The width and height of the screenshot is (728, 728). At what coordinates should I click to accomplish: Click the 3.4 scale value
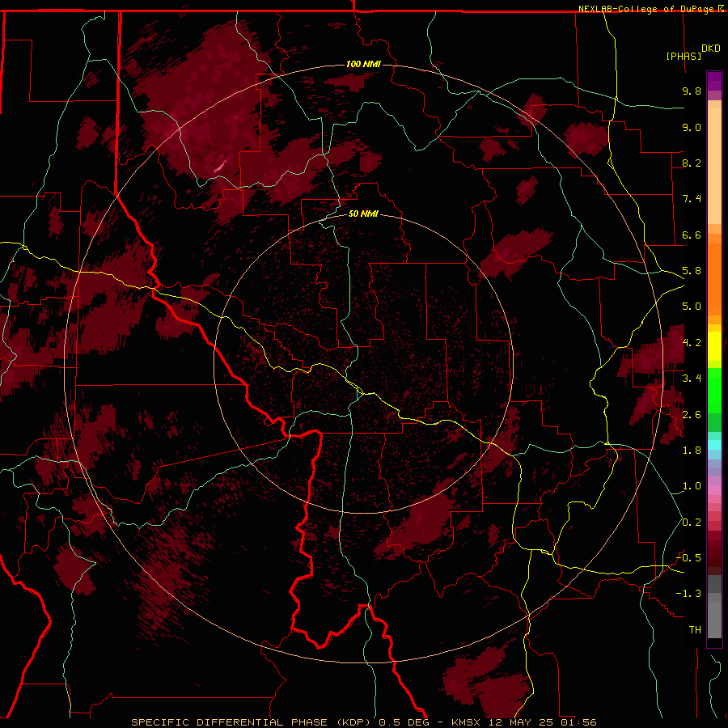[692, 379]
